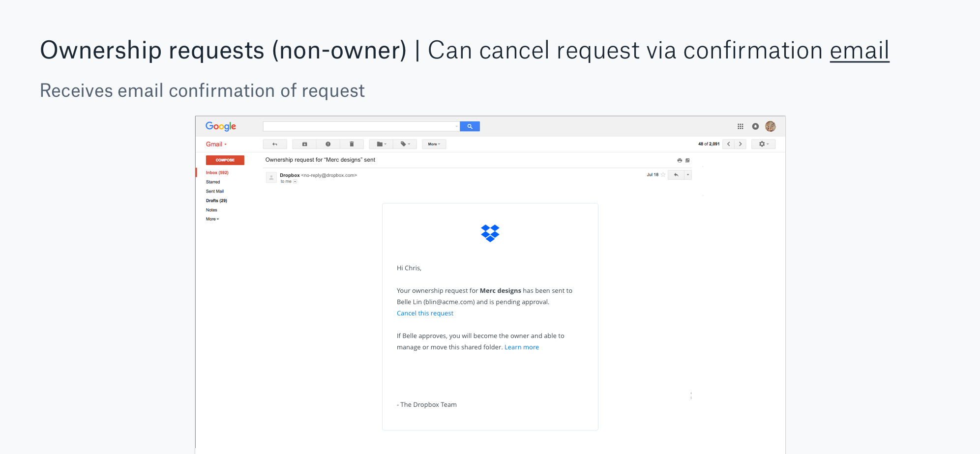Open the Learn more link
The height and width of the screenshot is (454, 980).
click(522, 347)
